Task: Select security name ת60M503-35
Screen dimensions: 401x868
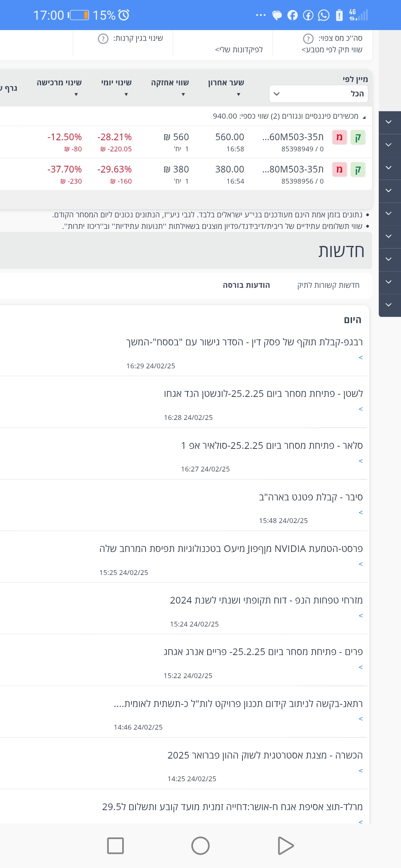Action: (x=293, y=137)
